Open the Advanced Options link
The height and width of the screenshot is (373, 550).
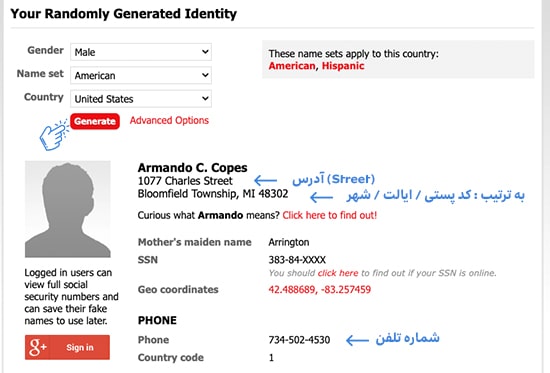pyautogui.click(x=169, y=120)
